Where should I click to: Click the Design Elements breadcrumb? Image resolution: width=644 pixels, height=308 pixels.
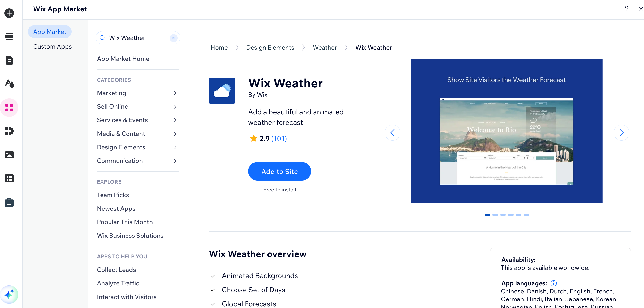tap(270, 47)
